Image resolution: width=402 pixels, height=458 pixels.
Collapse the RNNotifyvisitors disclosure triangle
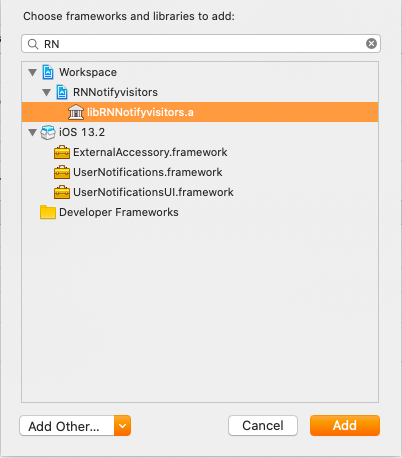(46, 92)
